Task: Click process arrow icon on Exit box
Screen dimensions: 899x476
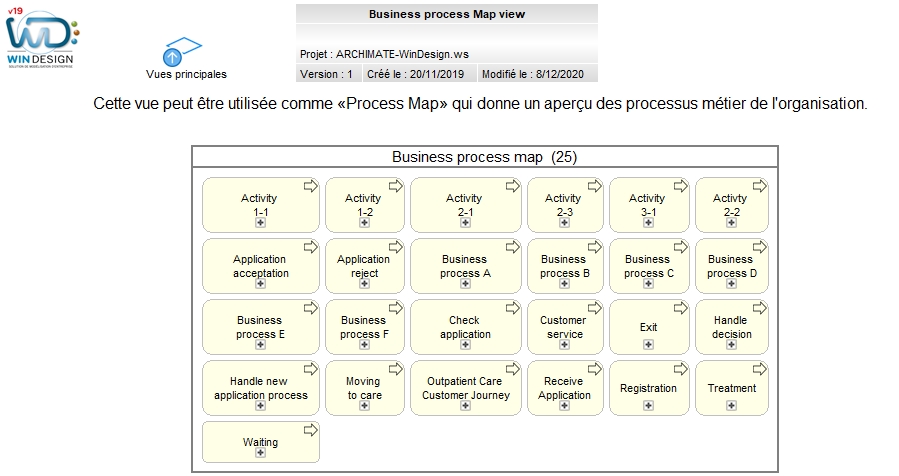Action: [x=681, y=308]
